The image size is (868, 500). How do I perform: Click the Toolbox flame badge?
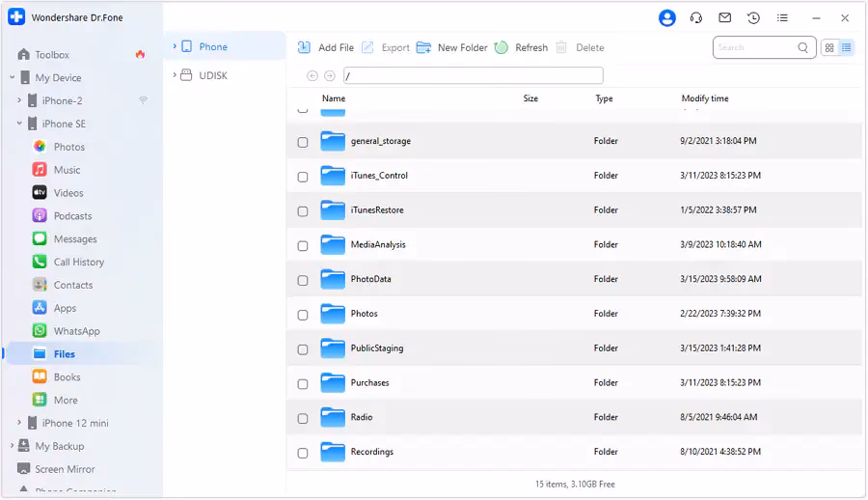[x=140, y=54]
